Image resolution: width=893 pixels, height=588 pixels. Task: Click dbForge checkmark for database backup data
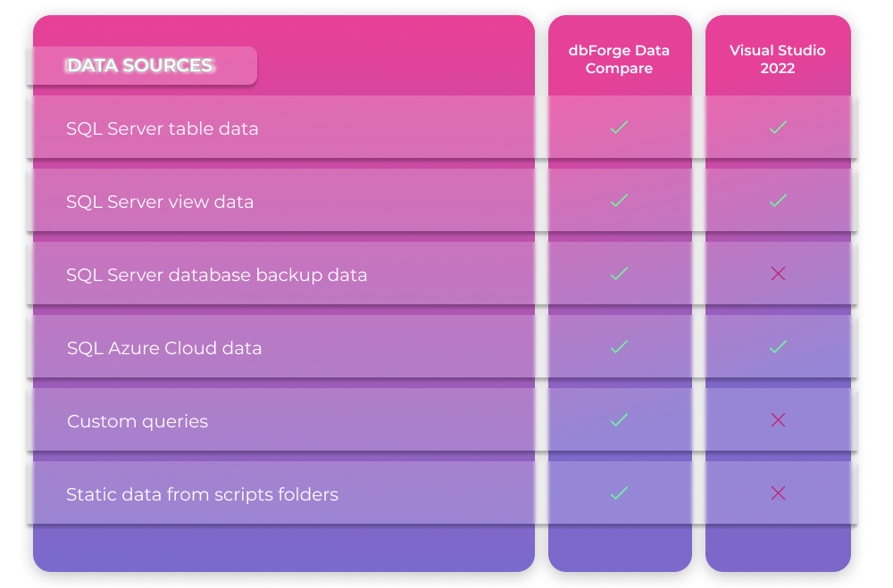[619, 274]
